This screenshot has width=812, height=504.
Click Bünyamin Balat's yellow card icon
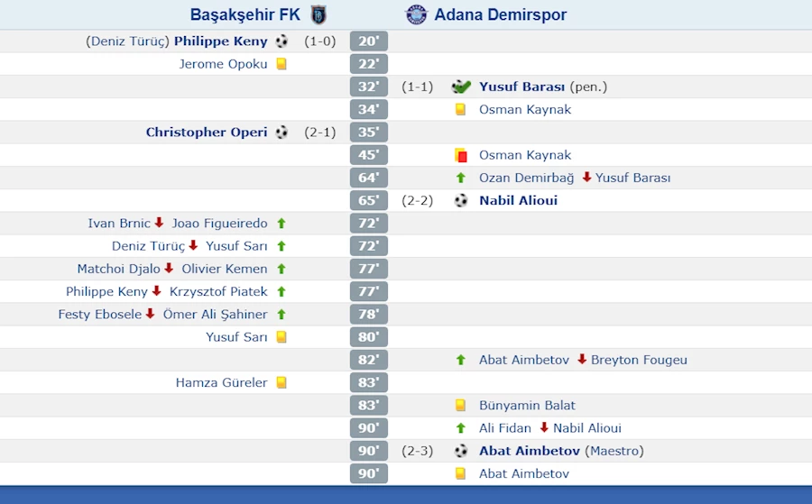coord(460,405)
